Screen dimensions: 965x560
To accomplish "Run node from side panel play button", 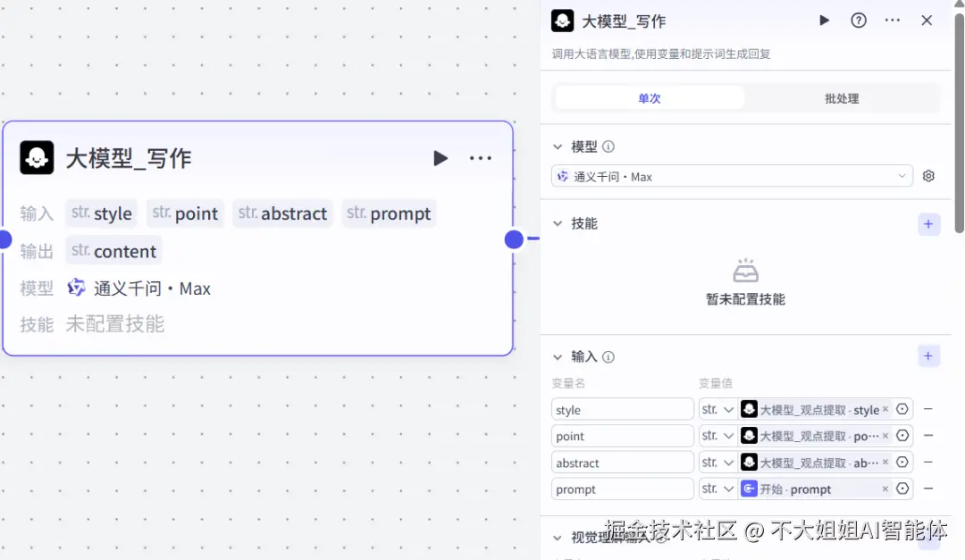I will pyautogui.click(x=824, y=21).
